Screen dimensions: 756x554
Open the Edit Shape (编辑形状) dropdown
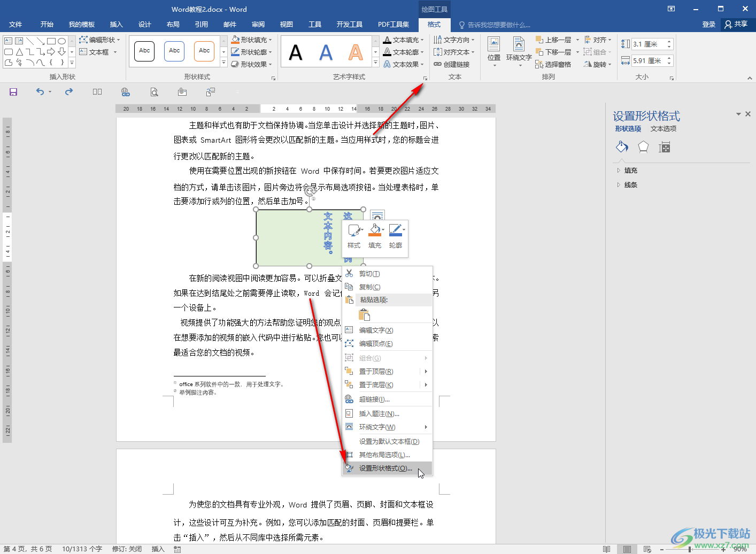pos(100,40)
